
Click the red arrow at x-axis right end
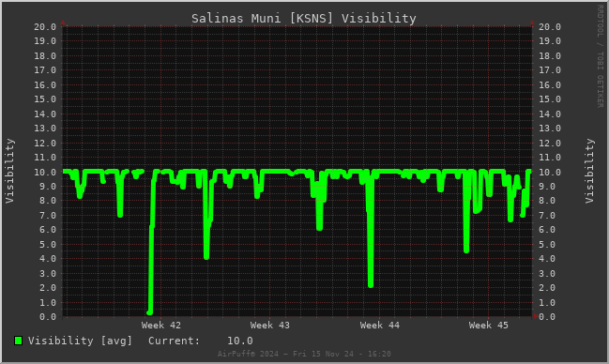click(536, 316)
